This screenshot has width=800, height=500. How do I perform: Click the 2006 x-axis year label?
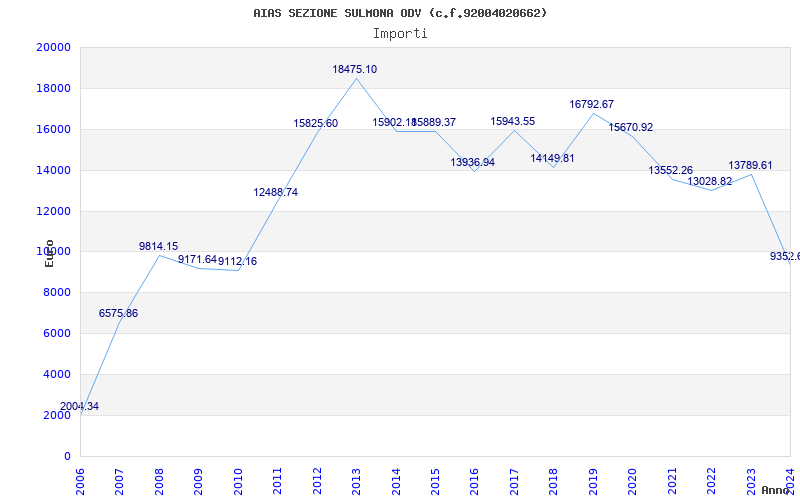pyautogui.click(x=80, y=481)
